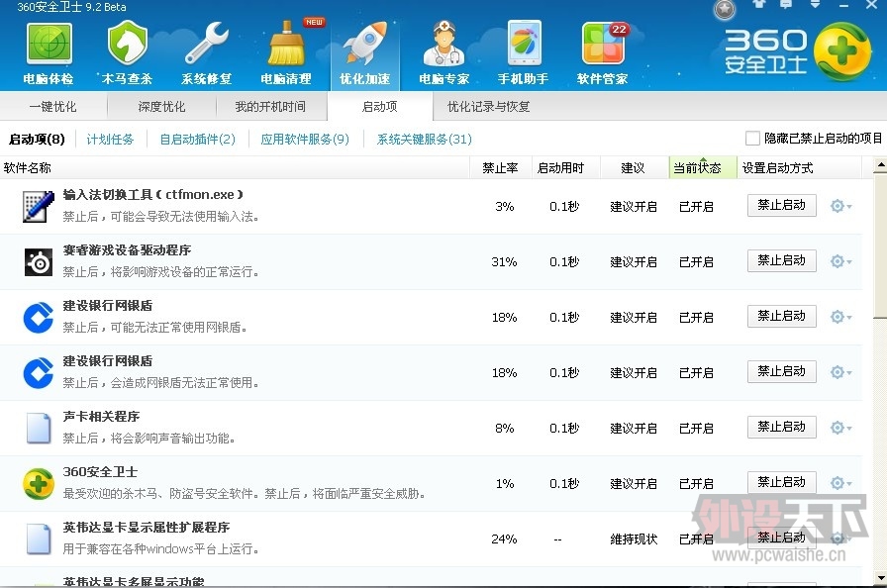Click 维持现状 suggestion text

pyautogui.click(x=634, y=539)
